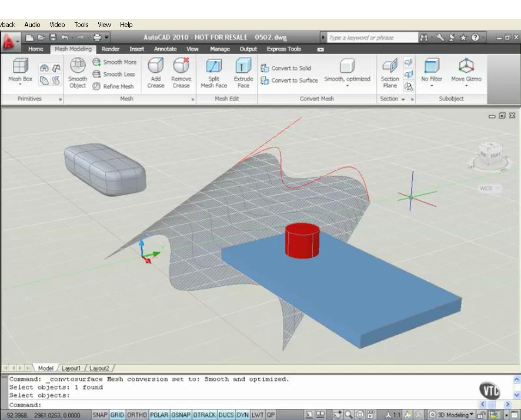Click the Edge Surface mesh icon
The width and height of the screenshot is (521, 420).
pyautogui.click(x=56, y=68)
